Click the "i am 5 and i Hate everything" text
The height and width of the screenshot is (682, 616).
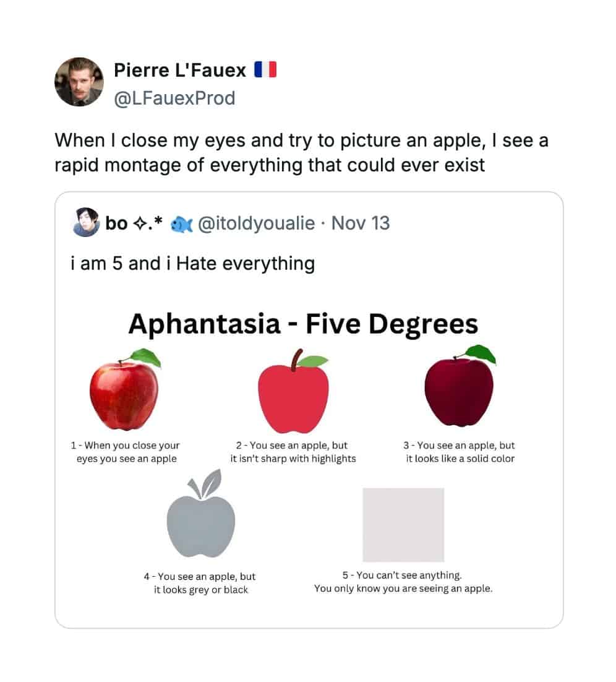(193, 264)
